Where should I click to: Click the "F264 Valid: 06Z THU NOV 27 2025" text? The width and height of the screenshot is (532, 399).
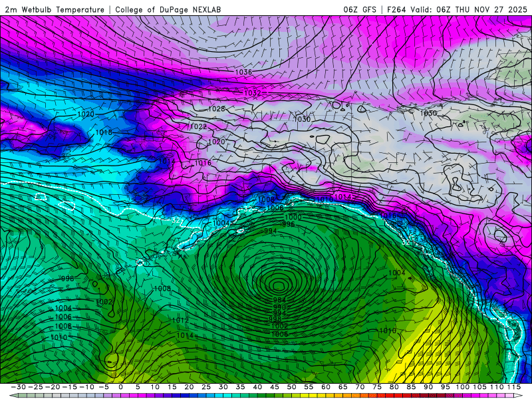coord(457,10)
